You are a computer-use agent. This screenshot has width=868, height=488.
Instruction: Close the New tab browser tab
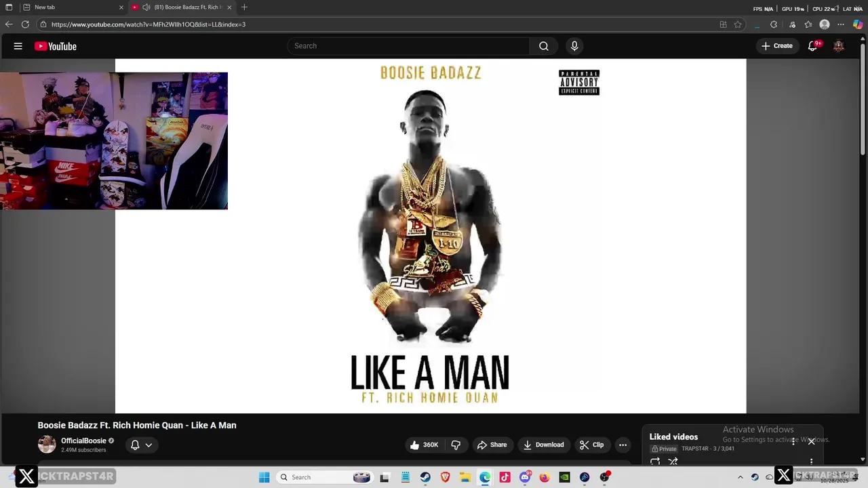tap(121, 7)
